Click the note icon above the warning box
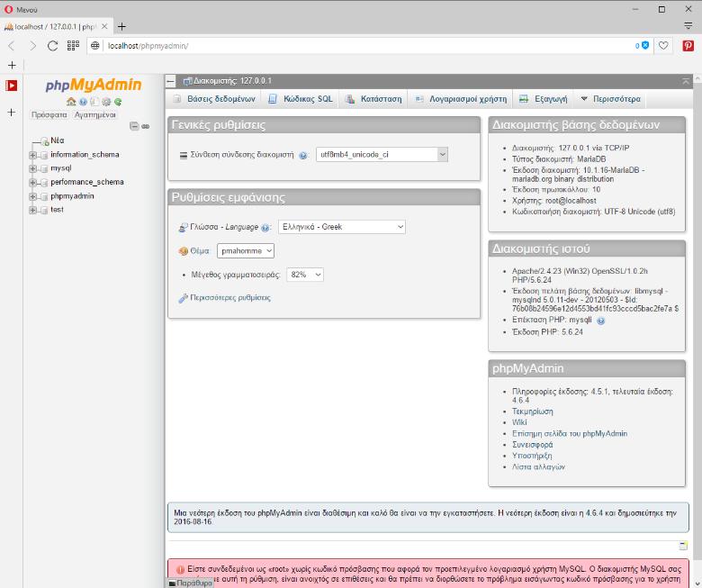The image size is (702, 588). pyautogui.click(x=683, y=546)
